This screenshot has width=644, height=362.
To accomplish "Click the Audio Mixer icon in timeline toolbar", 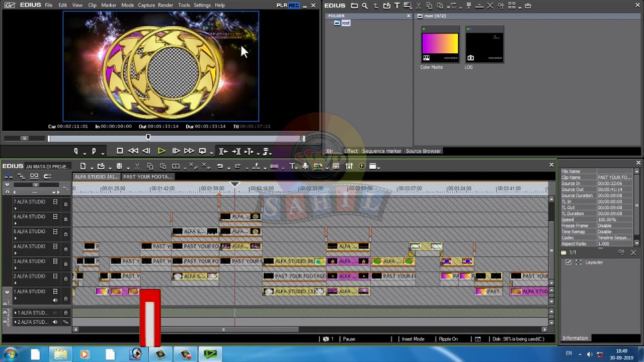I will tap(349, 166).
